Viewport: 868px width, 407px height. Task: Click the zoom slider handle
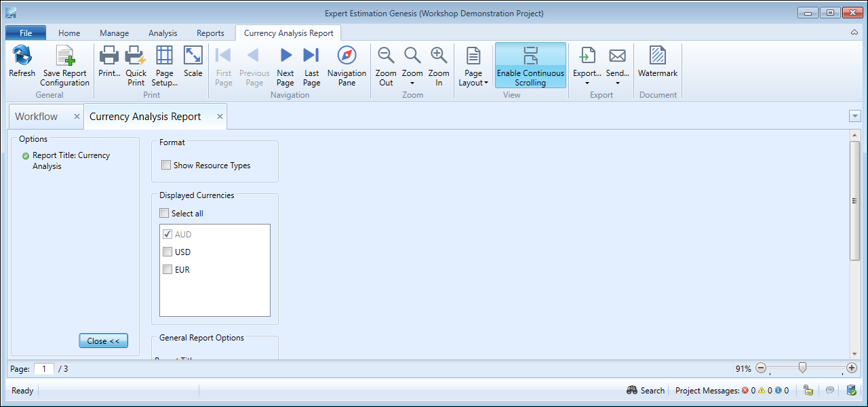point(803,368)
